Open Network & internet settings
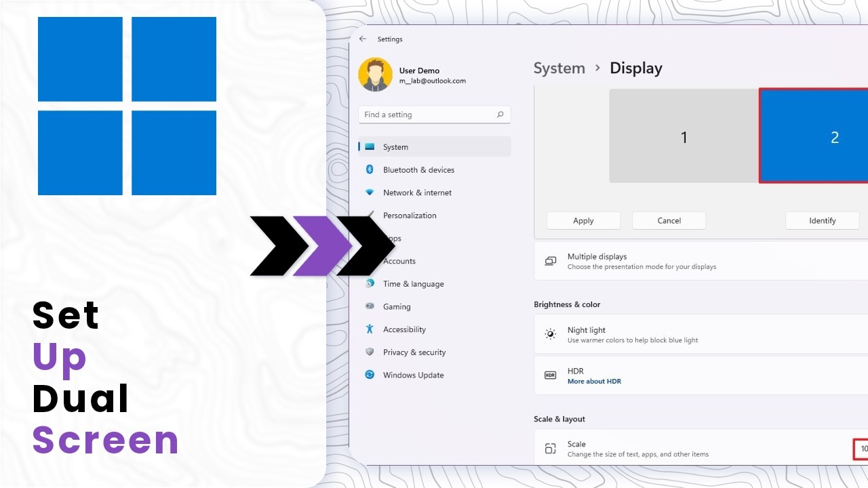Screen dimensions: 868x488 (x=435, y=192)
